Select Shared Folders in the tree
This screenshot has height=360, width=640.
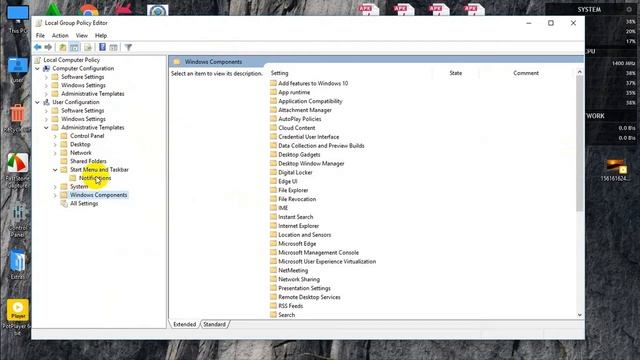88,161
